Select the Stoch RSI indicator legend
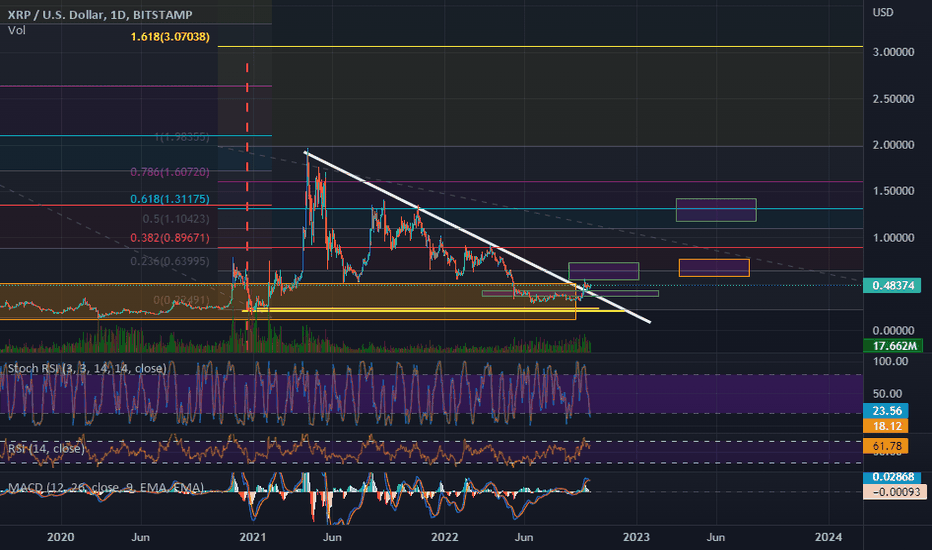This screenshot has height=550, width=932. pos(87,369)
